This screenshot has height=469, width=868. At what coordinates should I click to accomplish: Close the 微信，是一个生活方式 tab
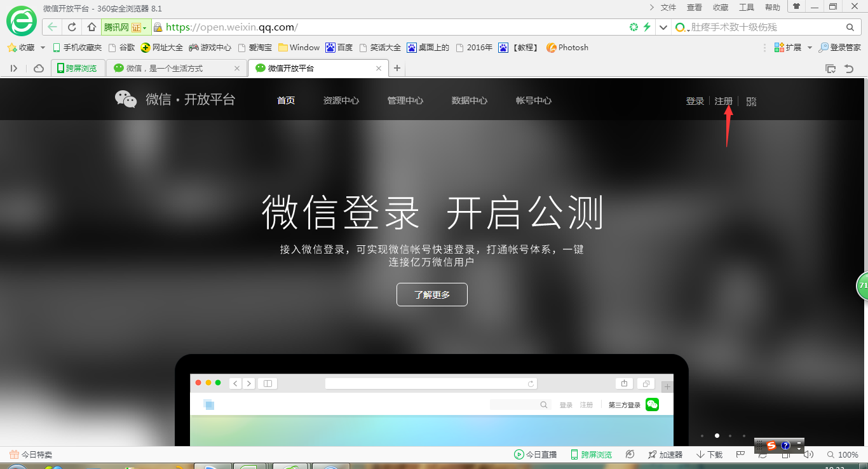[x=238, y=68]
